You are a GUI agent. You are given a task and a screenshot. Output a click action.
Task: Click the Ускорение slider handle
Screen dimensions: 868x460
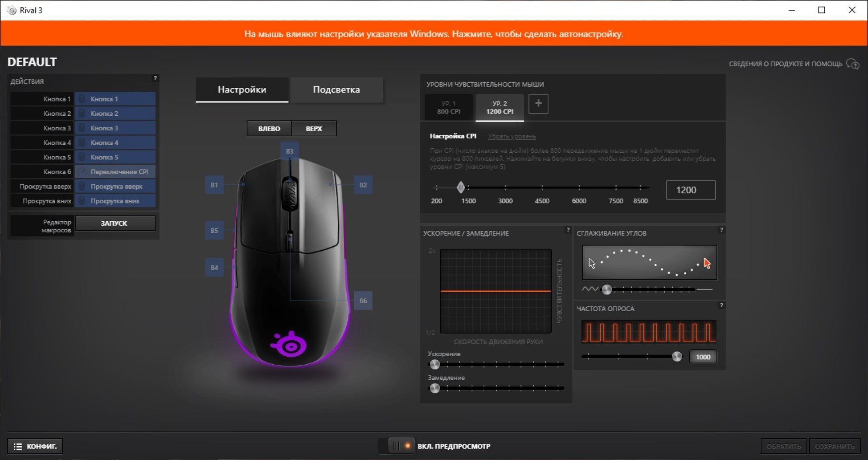tap(435, 364)
